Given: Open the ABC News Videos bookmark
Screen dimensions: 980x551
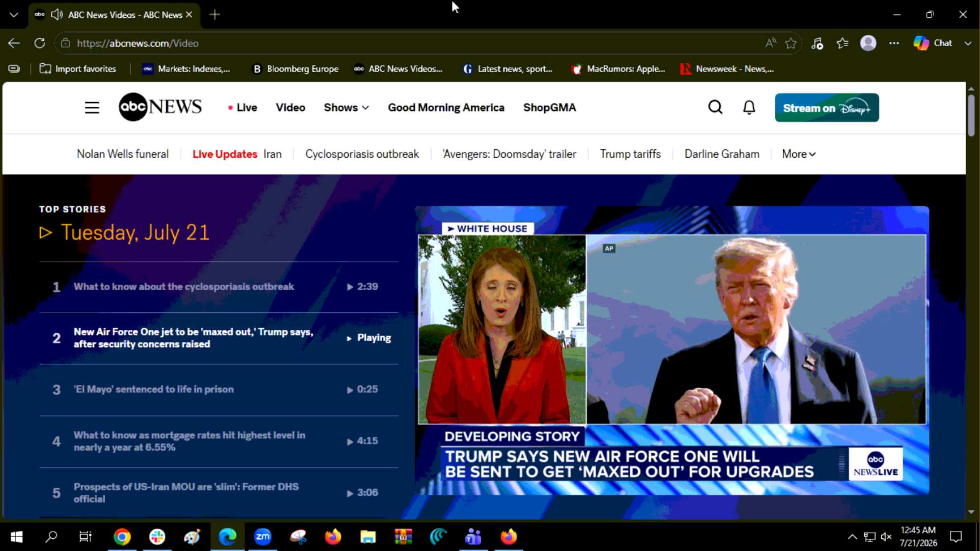Looking at the screenshot, I should (398, 69).
